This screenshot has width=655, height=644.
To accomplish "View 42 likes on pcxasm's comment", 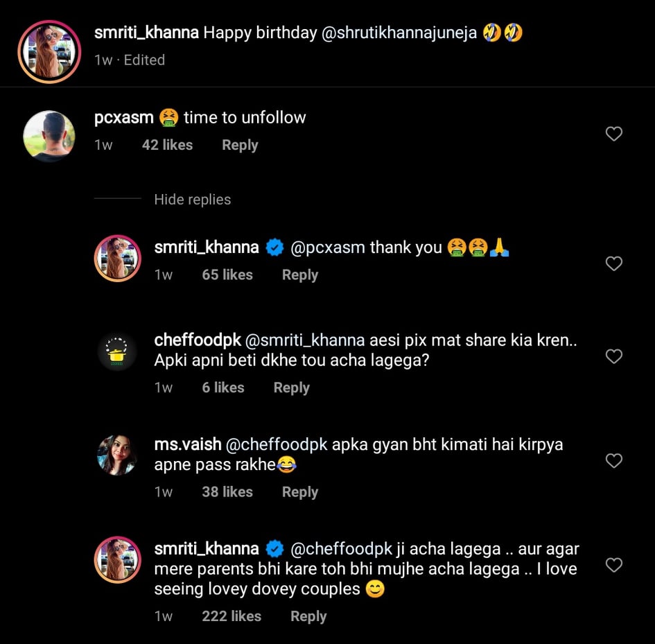I will [167, 145].
